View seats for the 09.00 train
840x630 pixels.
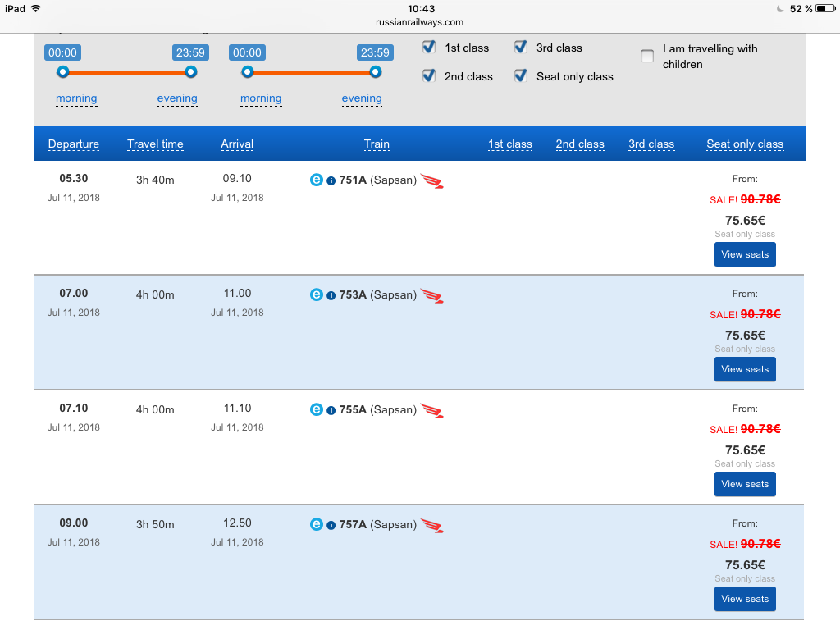(745, 599)
